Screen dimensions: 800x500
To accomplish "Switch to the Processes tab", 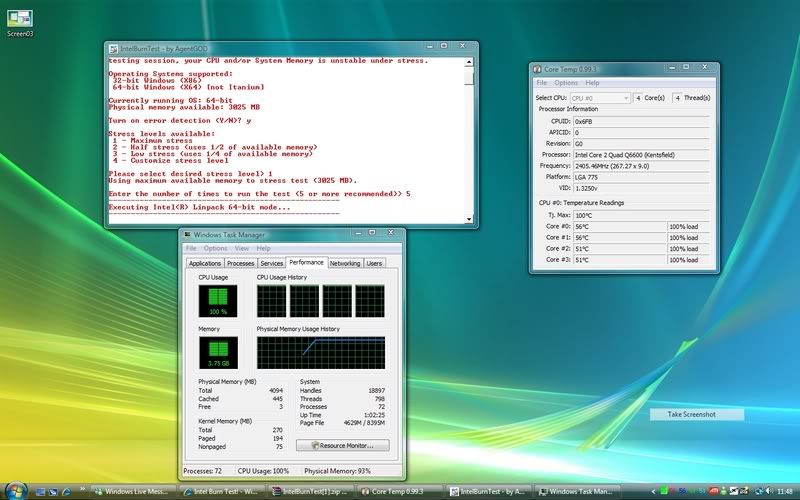I will click(x=240, y=263).
